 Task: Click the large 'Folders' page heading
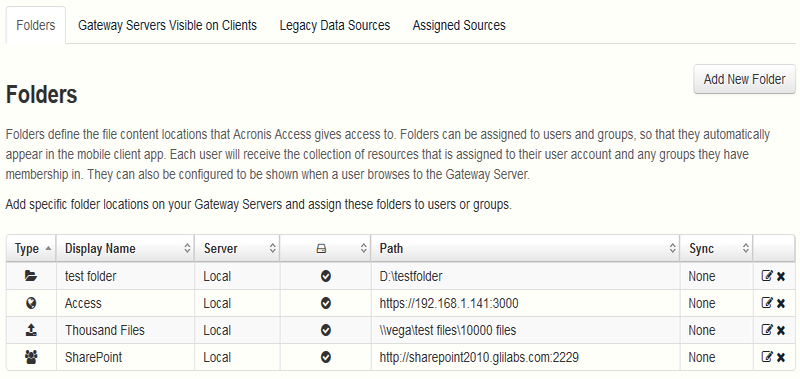(41, 95)
